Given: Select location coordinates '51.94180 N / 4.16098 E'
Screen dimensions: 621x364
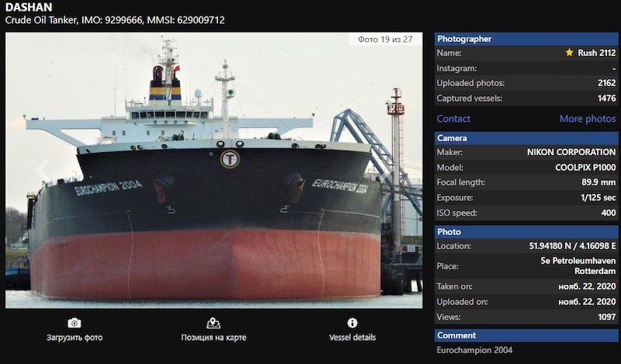Looking at the screenshot, I should pyautogui.click(x=572, y=246).
